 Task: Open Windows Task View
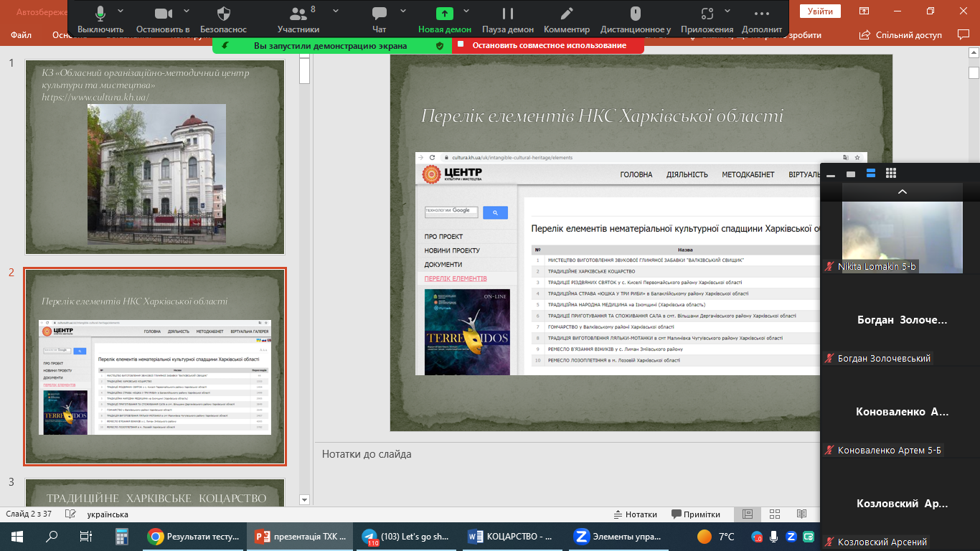[x=85, y=536]
